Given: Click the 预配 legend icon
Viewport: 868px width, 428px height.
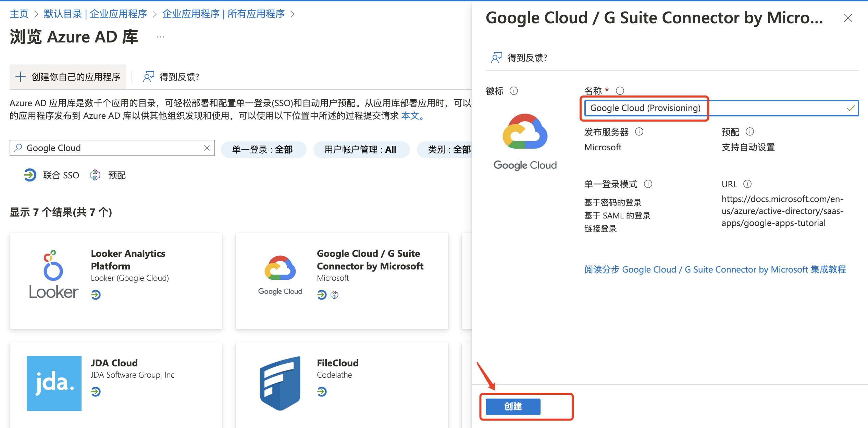Looking at the screenshot, I should [x=95, y=175].
